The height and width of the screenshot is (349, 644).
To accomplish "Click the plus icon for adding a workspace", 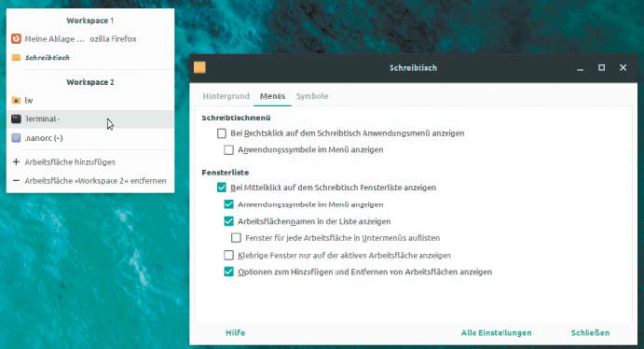I will (16, 162).
